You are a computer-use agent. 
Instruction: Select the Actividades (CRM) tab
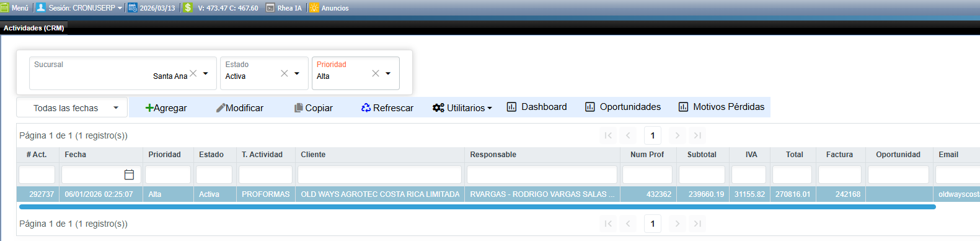34,28
